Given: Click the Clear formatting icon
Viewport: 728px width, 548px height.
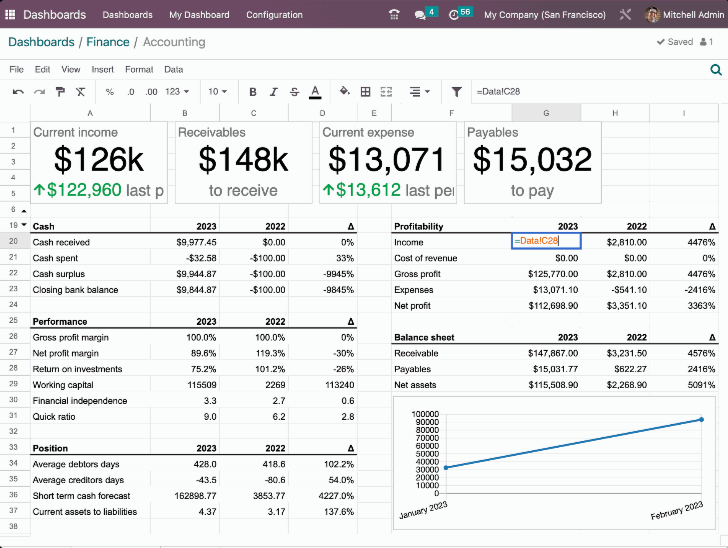Looking at the screenshot, I should pos(79,92).
